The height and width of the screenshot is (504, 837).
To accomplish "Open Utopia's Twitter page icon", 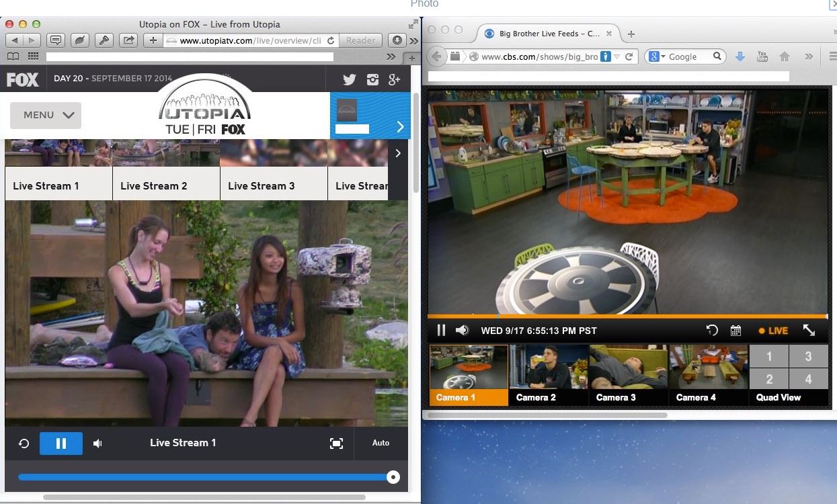I will pyautogui.click(x=349, y=80).
